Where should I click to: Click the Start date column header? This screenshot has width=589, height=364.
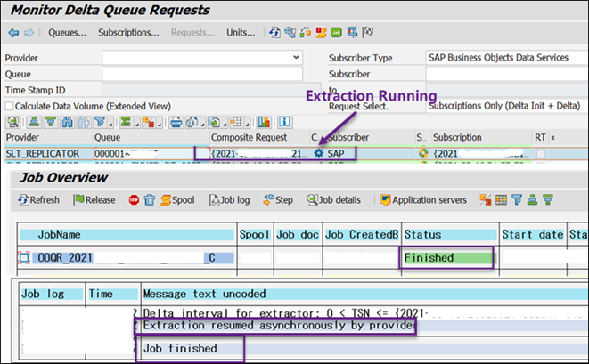tap(533, 235)
